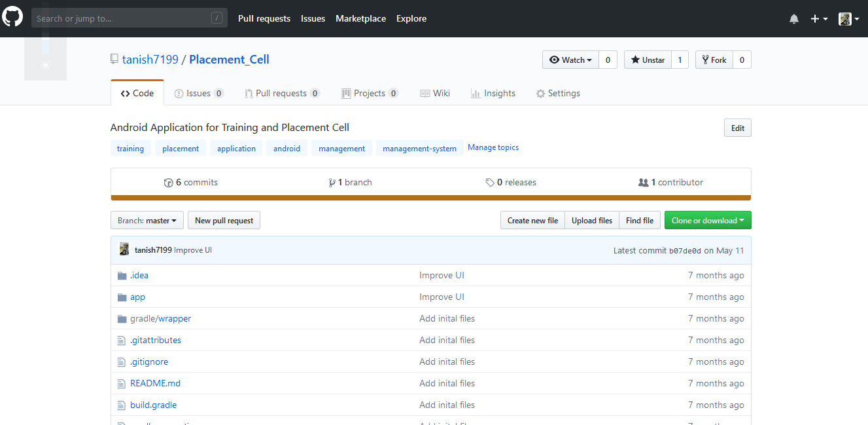Click the .gitattributes file icon
Image resolution: width=868 pixels, height=425 pixels.
pyautogui.click(x=121, y=341)
